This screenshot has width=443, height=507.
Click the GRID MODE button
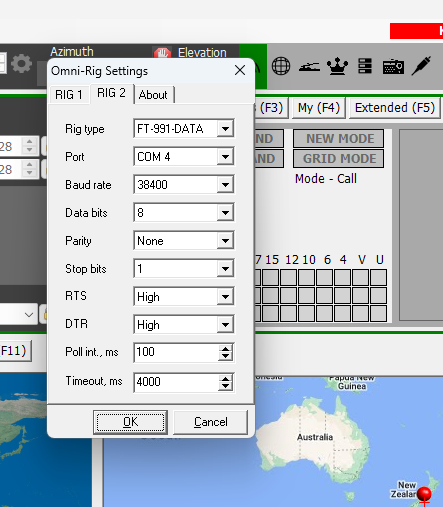coord(338,159)
